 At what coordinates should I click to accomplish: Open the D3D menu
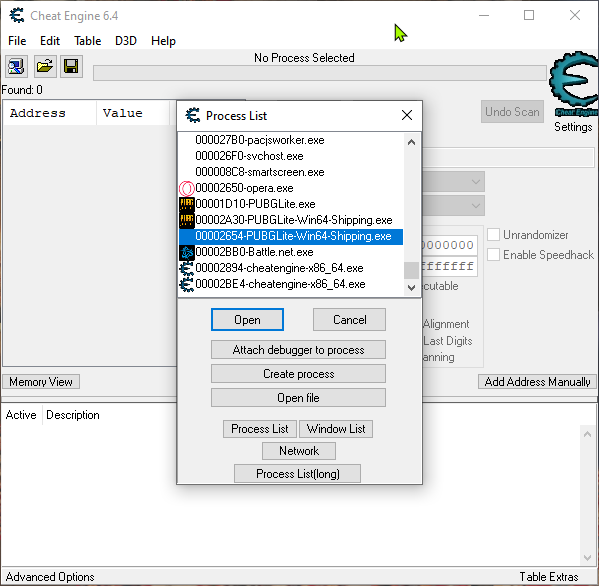pyautogui.click(x=126, y=41)
